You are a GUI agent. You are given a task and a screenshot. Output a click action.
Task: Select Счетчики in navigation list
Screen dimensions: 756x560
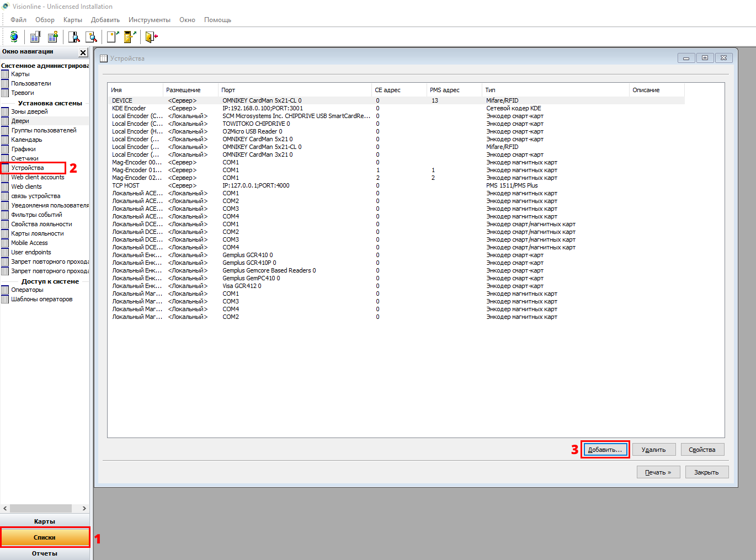tap(25, 158)
